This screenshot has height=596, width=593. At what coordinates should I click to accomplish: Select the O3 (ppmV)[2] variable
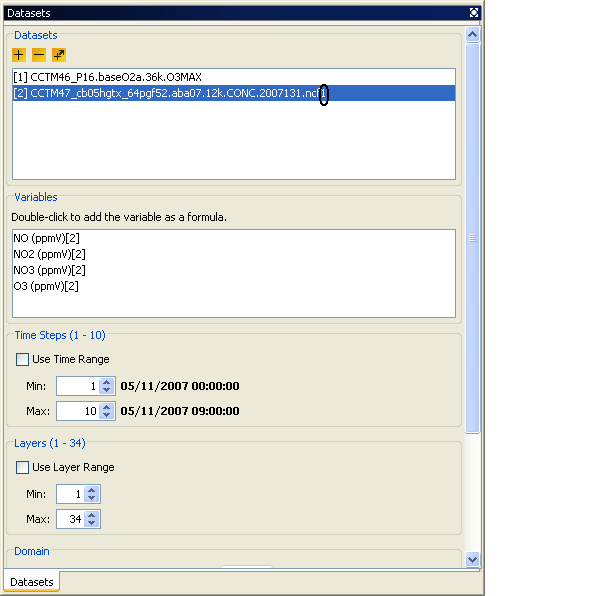pos(46,286)
